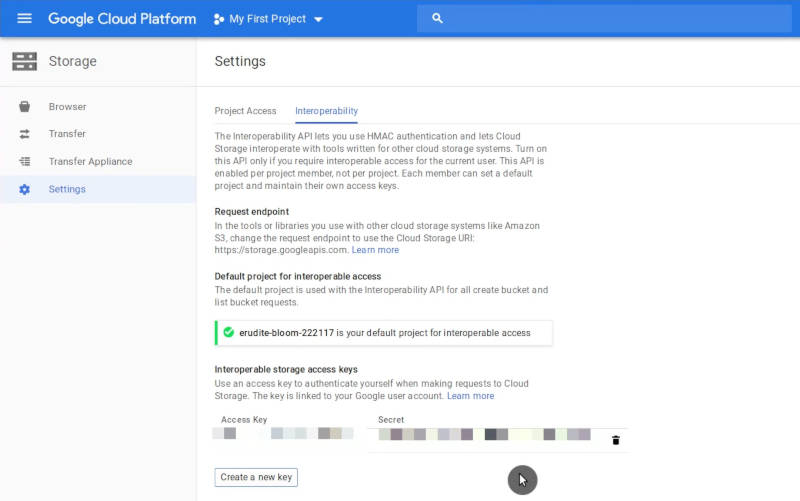Click the Secret column label
Viewport: 800px width, 501px height.
[391, 420]
